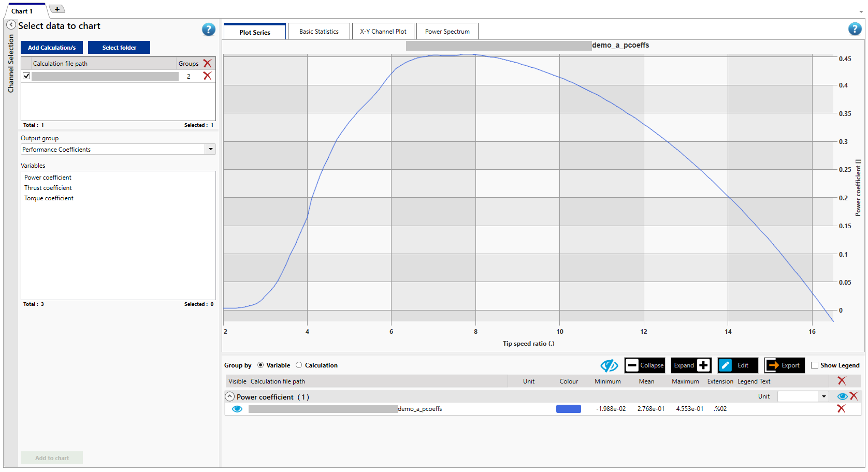Open the tab list arrow at top right
868x472 pixels.
tap(861, 11)
